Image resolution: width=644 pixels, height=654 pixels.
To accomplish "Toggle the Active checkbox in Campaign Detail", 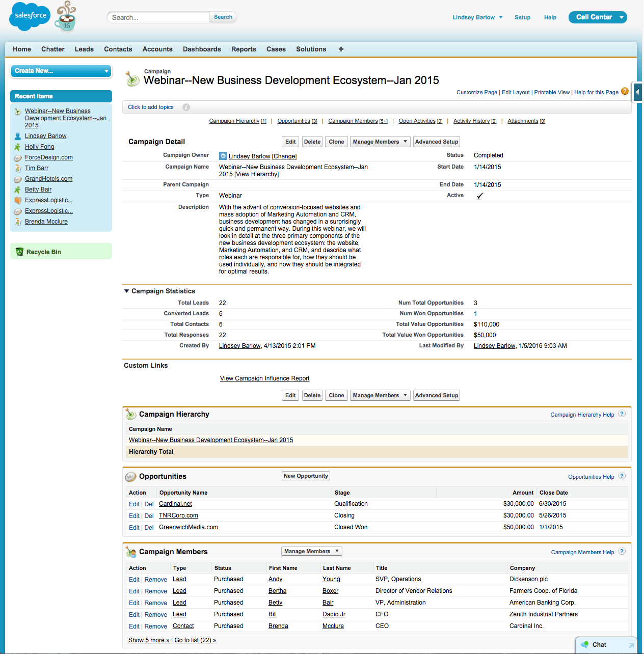I will (479, 195).
